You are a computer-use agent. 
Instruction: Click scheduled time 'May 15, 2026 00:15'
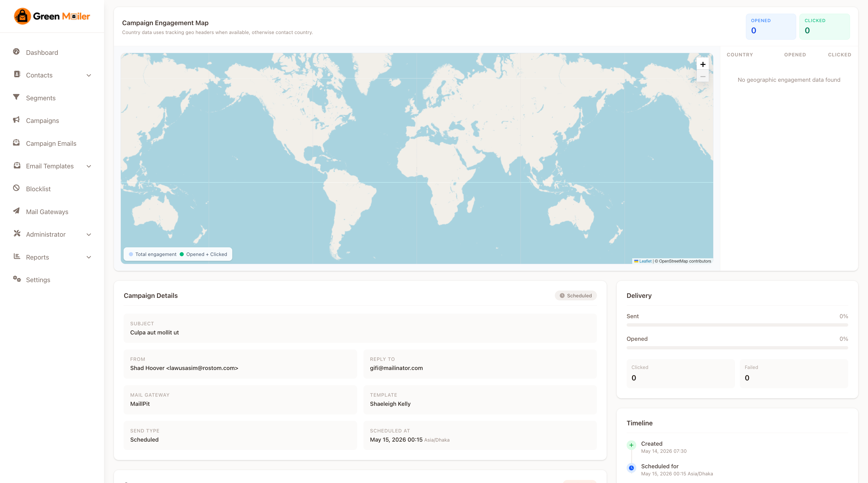396,440
